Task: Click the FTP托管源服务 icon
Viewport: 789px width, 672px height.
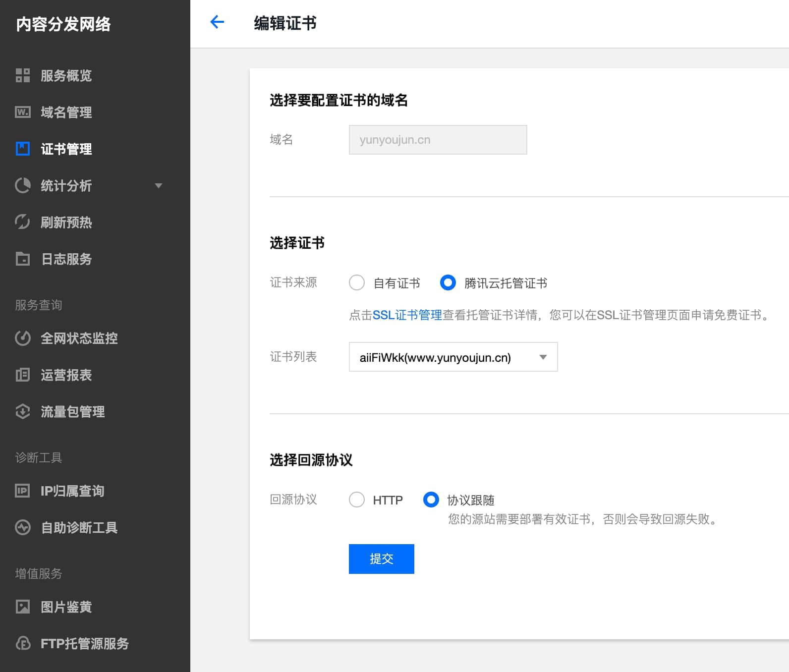Action: coord(23,643)
